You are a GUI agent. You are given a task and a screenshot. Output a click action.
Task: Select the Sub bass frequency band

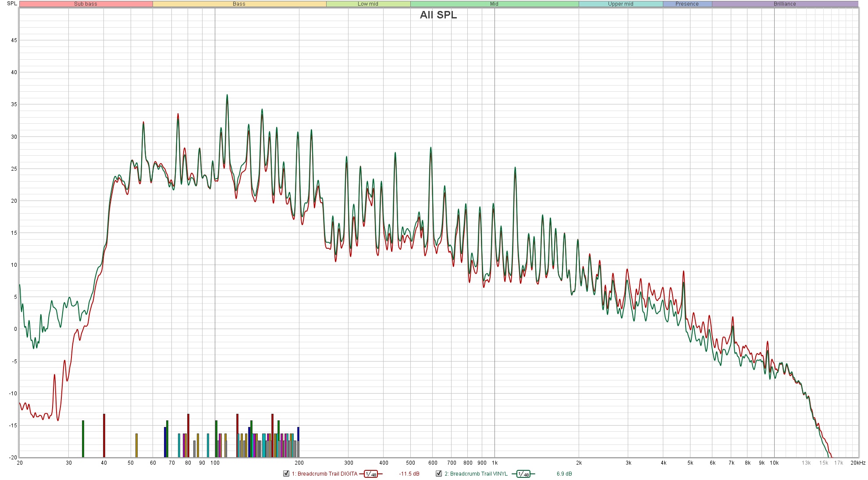click(x=86, y=4)
